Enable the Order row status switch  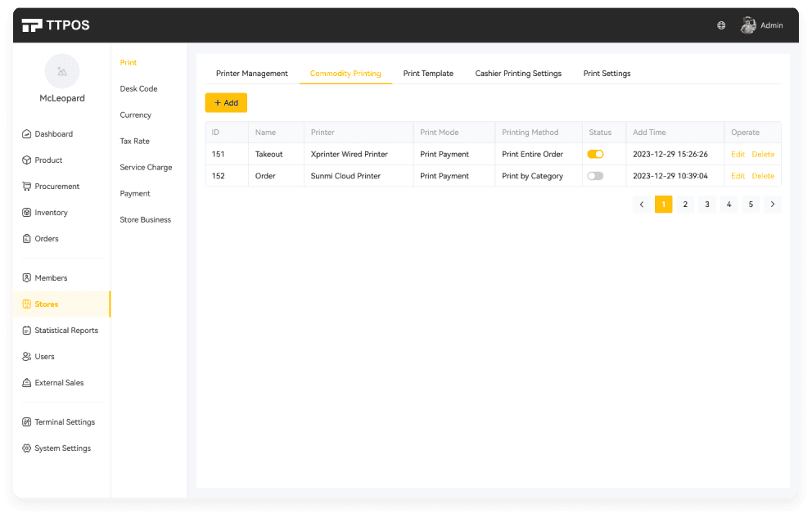coord(595,176)
